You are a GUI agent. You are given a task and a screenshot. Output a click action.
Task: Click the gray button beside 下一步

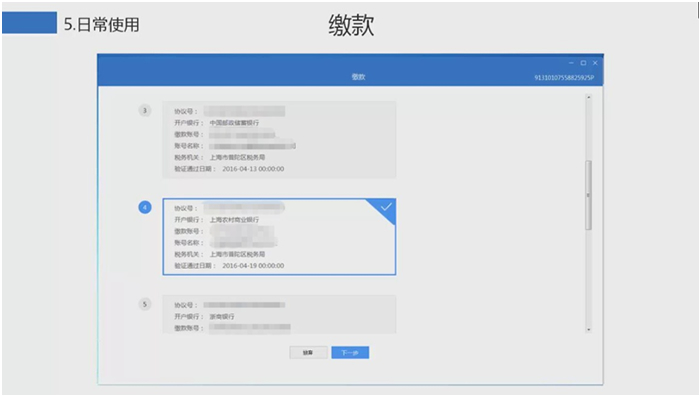pyautogui.click(x=308, y=353)
